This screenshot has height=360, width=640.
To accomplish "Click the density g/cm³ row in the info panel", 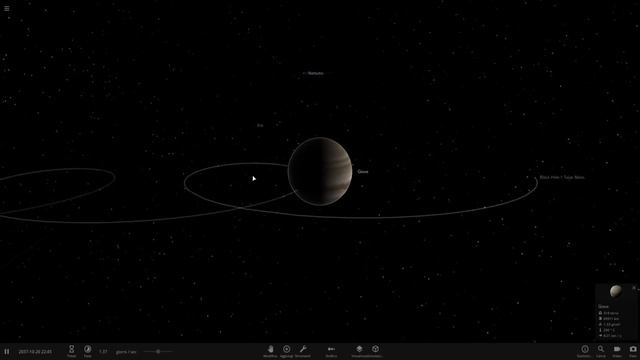I will click(x=609, y=324).
